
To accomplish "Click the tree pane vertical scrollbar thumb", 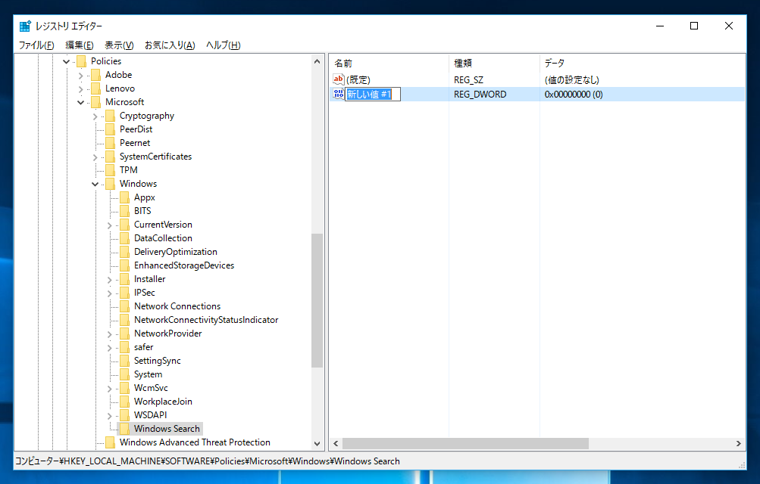I will coord(317,301).
